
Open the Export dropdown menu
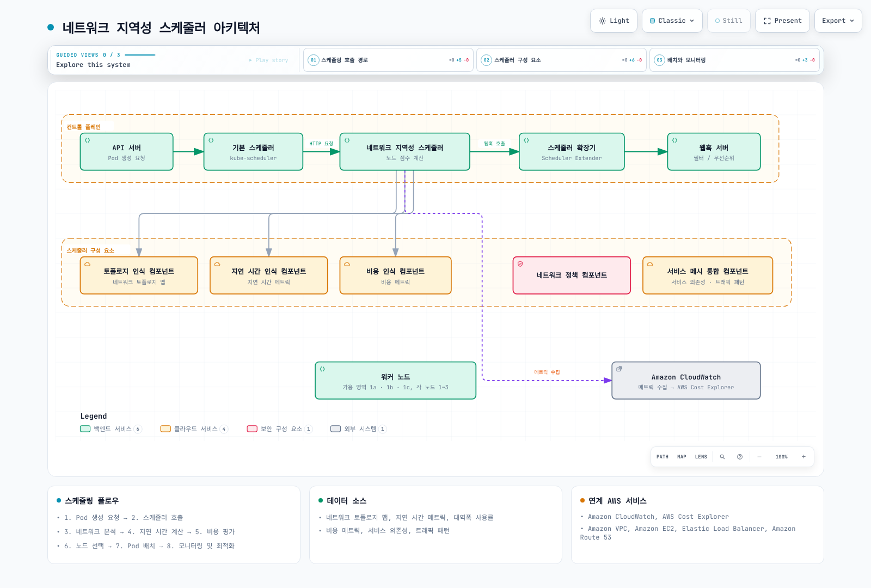(x=838, y=21)
